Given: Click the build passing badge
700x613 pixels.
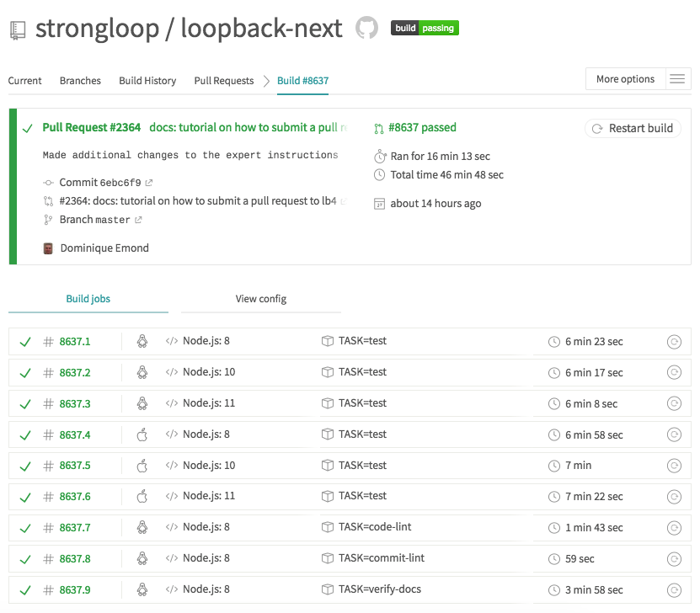Looking at the screenshot, I should [425, 28].
